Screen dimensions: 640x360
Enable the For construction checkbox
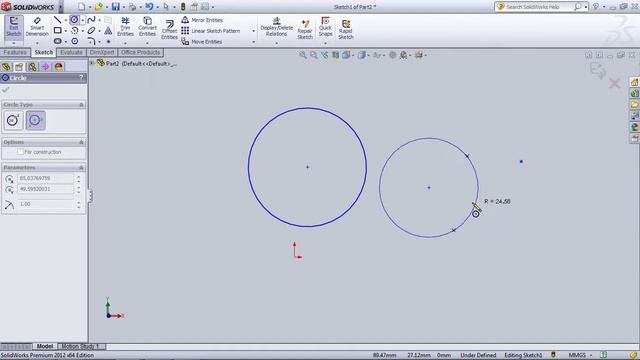pyautogui.click(x=20, y=152)
